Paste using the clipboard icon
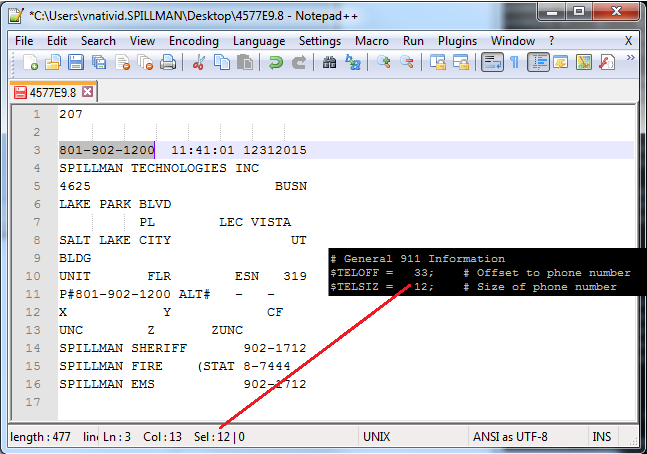 click(x=245, y=63)
